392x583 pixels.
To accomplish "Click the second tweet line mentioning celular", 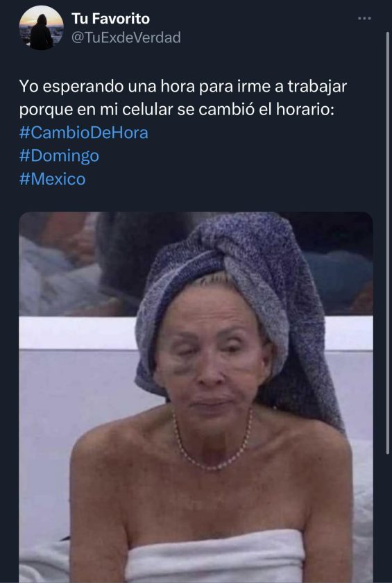I will (177, 110).
